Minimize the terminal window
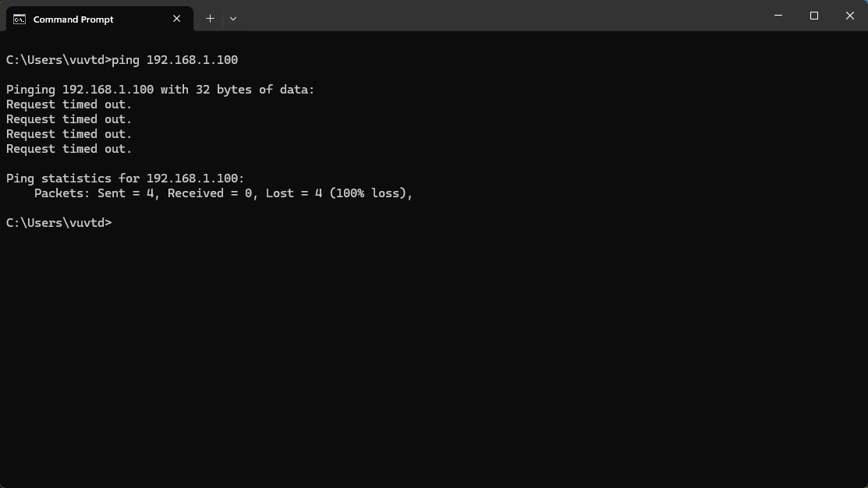Screen dimensions: 868x488 778,16
